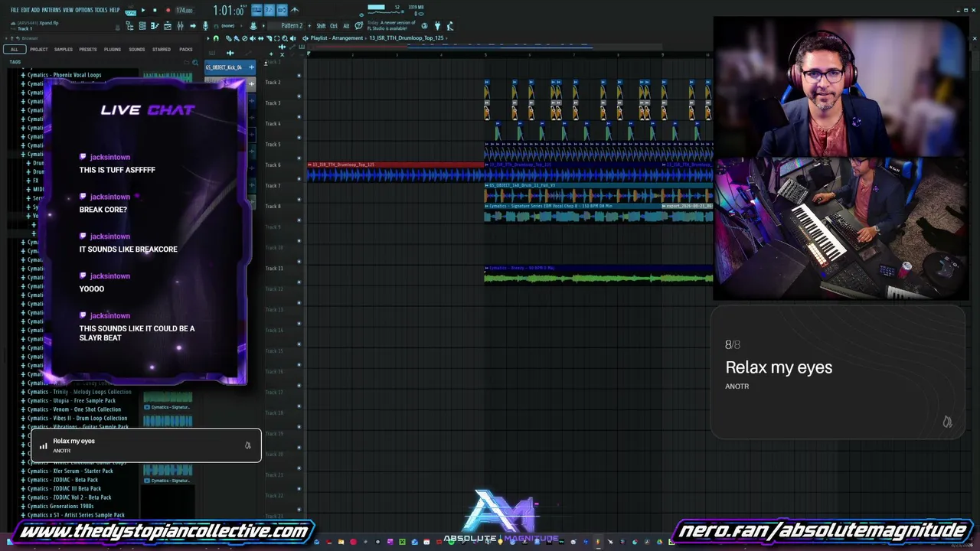Click the 1:01:00 time display
This screenshot has width=980, height=551.
(229, 11)
